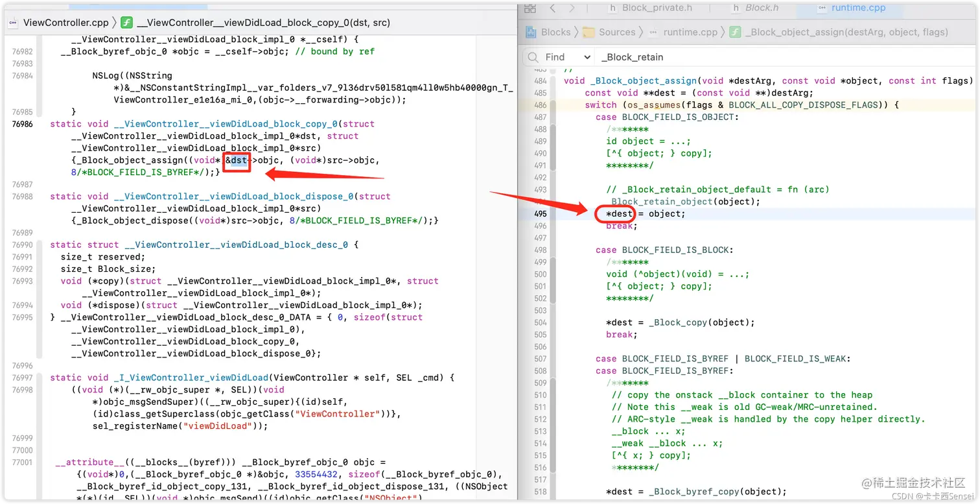Click 'static struct __ViewController__viewDidLoad_block_desc_0 {' line

pyautogui.click(x=204, y=245)
